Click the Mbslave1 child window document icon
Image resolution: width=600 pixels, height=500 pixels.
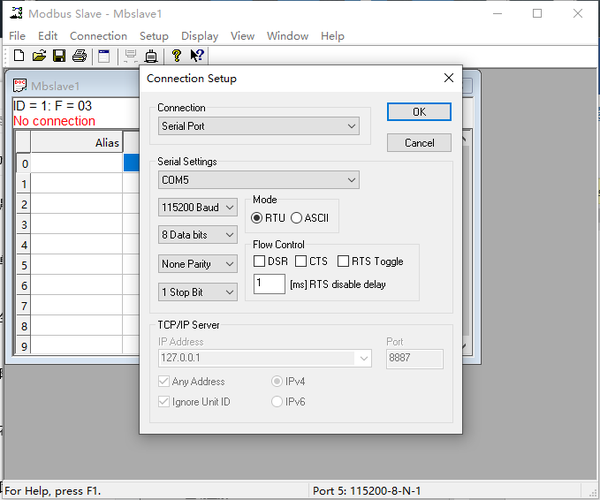point(20,85)
